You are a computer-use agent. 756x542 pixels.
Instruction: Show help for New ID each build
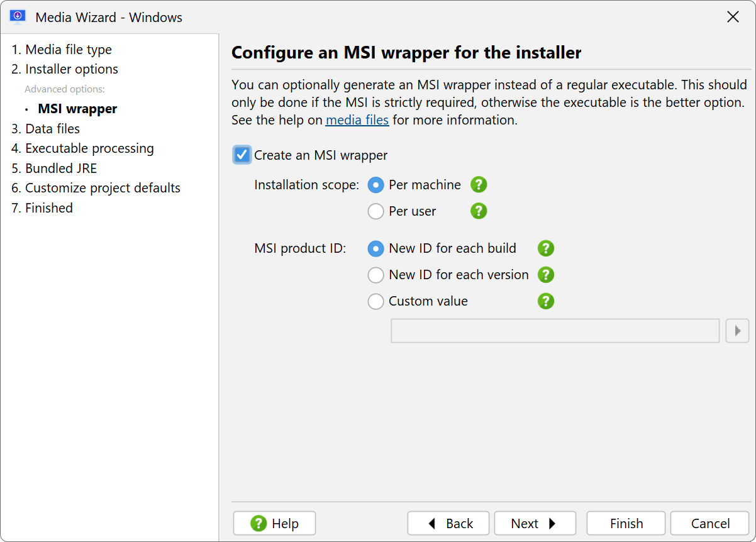click(546, 248)
